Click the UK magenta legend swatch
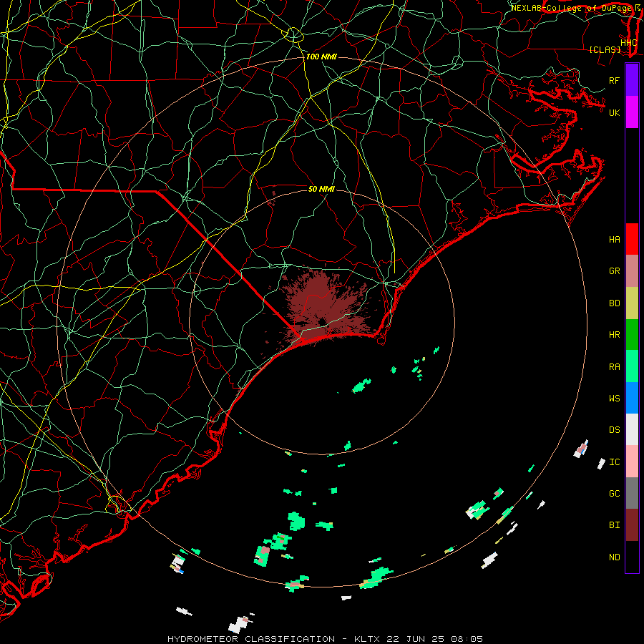Image resolution: width=644 pixels, height=644 pixels. [x=632, y=112]
